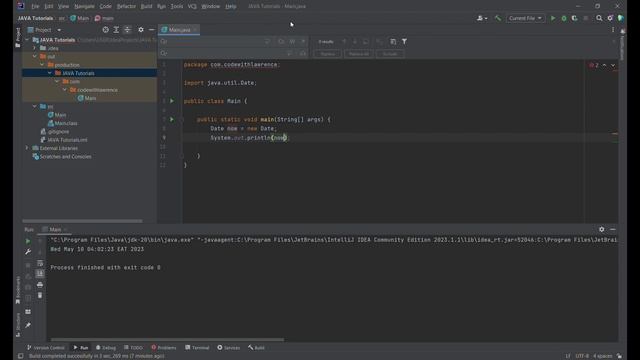The width and height of the screenshot is (640, 360).
Task: Expand all nodes in Project panel
Action: tap(116, 30)
